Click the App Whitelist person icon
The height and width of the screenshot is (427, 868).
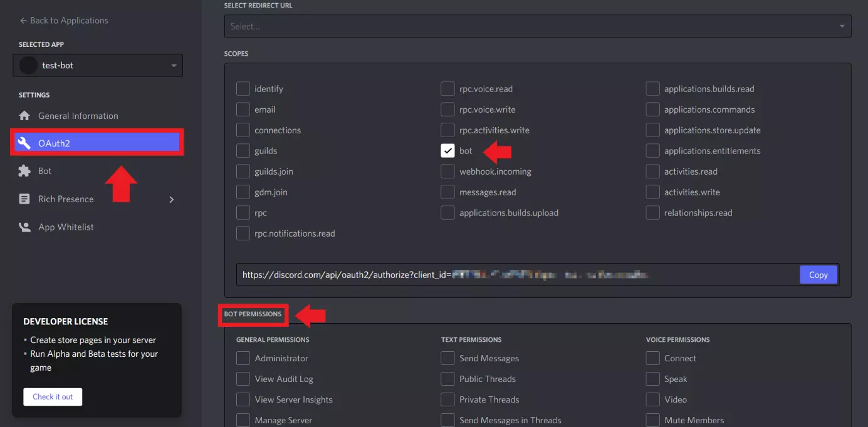click(x=24, y=227)
